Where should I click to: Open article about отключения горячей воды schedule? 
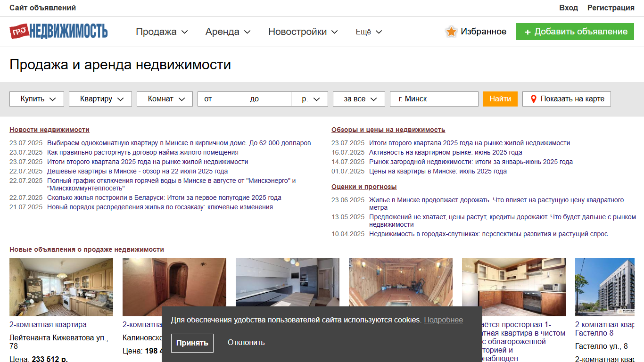[172, 184]
